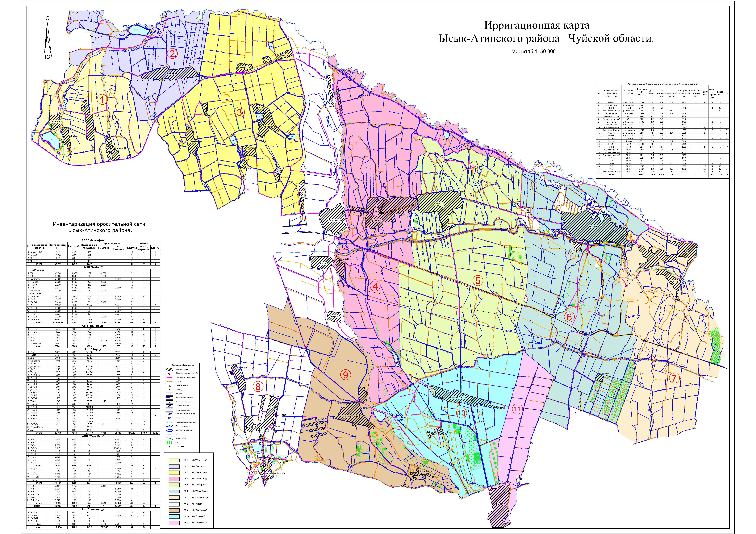Click the total area value '55383'

coord(642,175)
